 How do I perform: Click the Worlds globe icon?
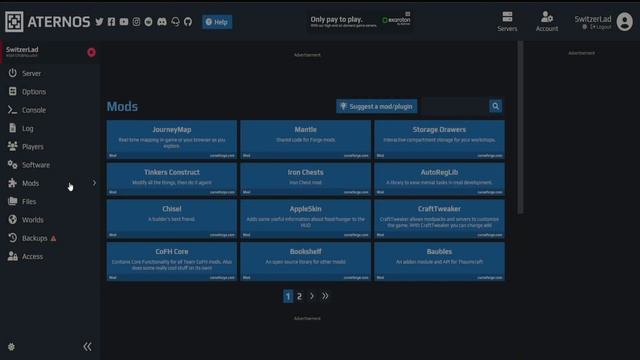click(13, 220)
